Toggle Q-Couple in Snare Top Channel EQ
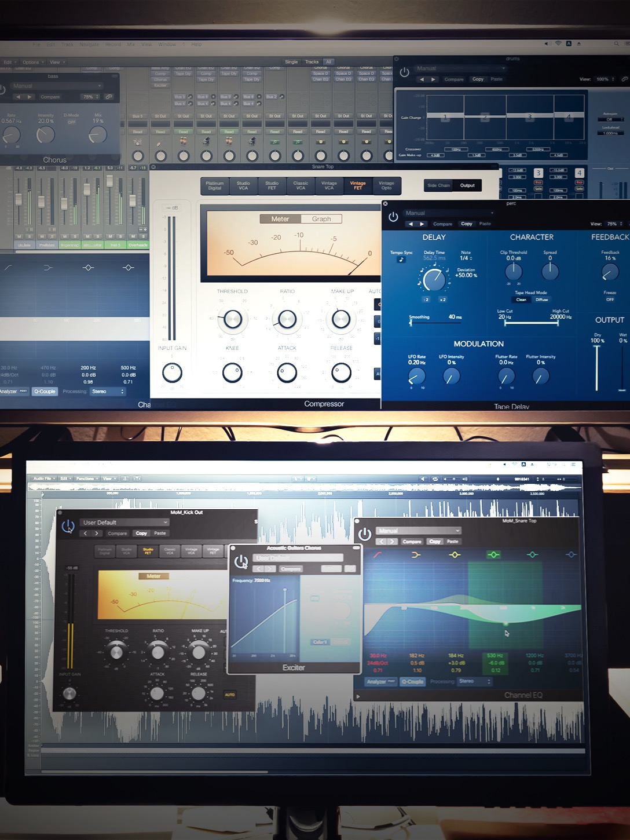 pos(412,681)
